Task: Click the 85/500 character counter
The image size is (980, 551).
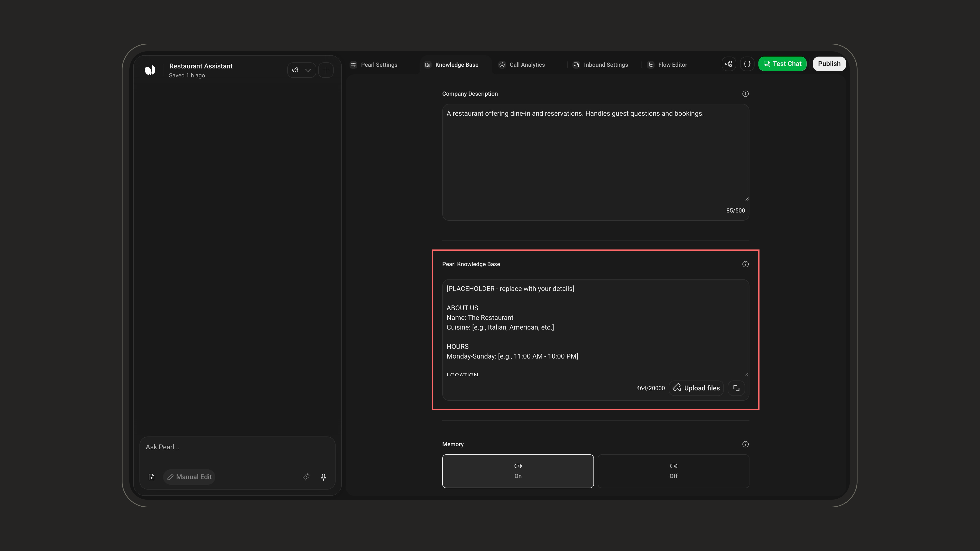Action: point(735,211)
